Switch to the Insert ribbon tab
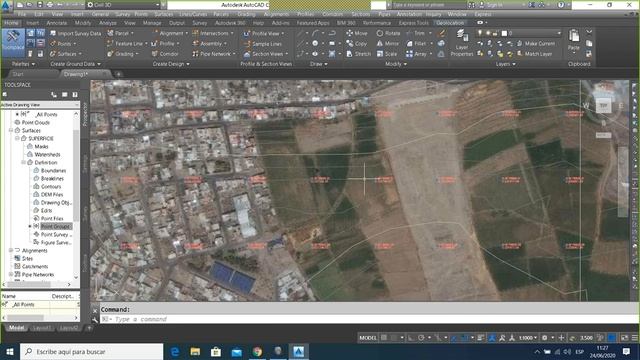 33,23
